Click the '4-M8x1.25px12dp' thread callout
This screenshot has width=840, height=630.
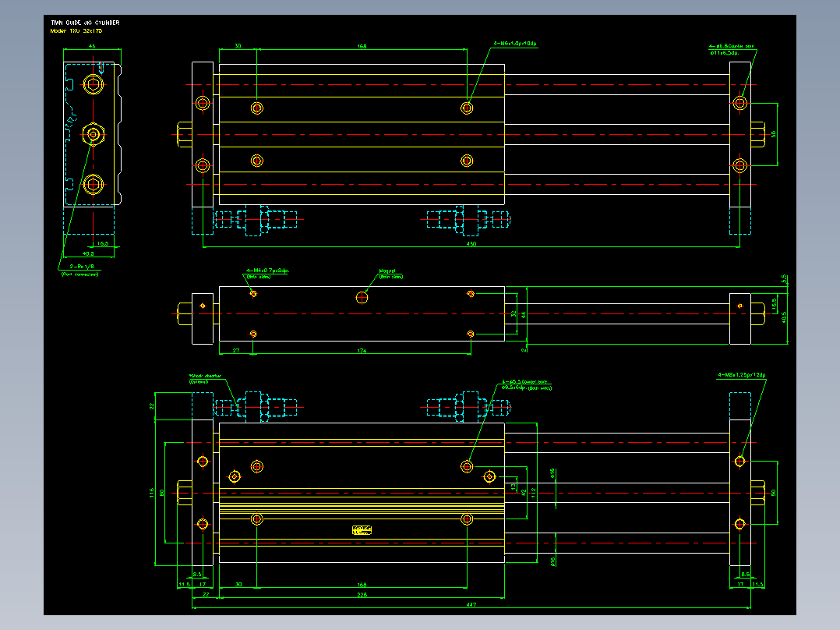(x=742, y=375)
